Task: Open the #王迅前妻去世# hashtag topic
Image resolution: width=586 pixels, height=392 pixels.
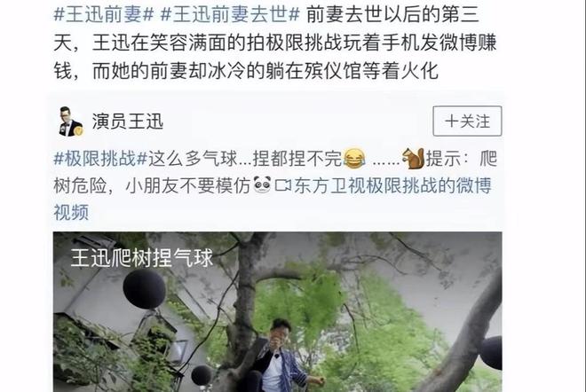Action: tap(230, 15)
